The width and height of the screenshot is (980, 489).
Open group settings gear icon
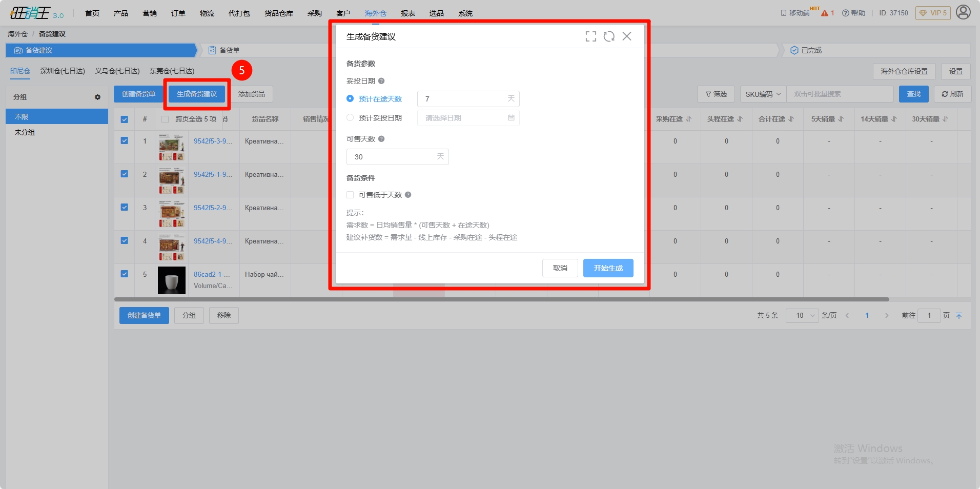coord(97,97)
